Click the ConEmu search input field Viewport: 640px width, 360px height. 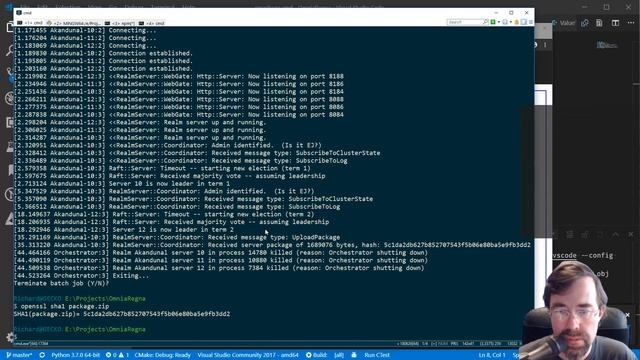tap(464, 22)
